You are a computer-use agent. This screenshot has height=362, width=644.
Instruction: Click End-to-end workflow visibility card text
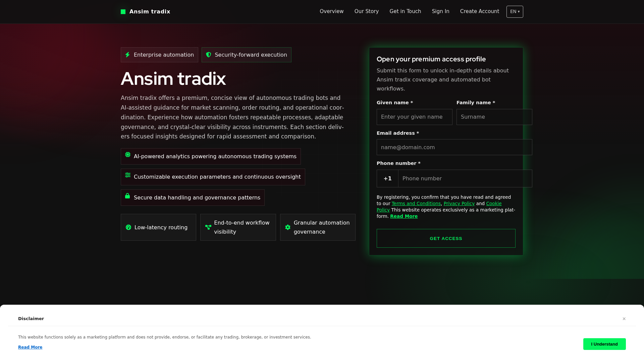point(242,227)
